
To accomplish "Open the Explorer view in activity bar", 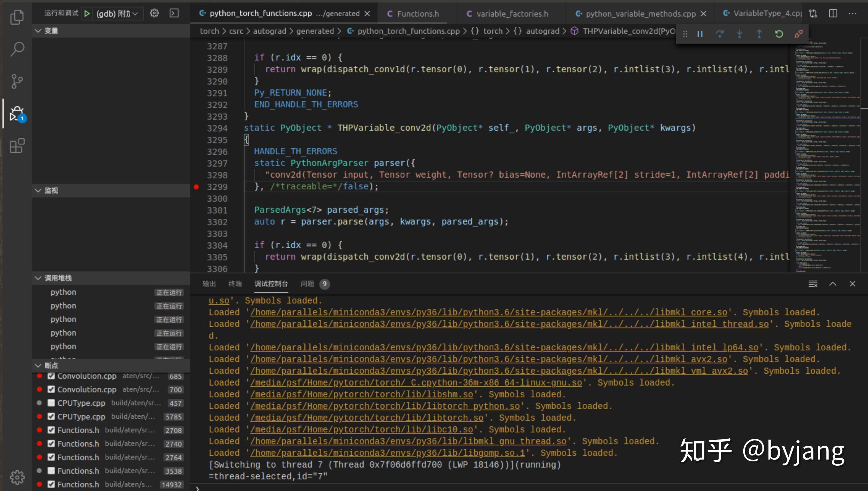I will coord(17,17).
